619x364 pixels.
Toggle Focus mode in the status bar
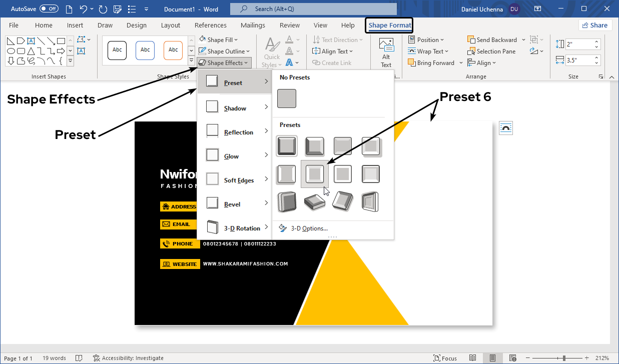pos(445,358)
